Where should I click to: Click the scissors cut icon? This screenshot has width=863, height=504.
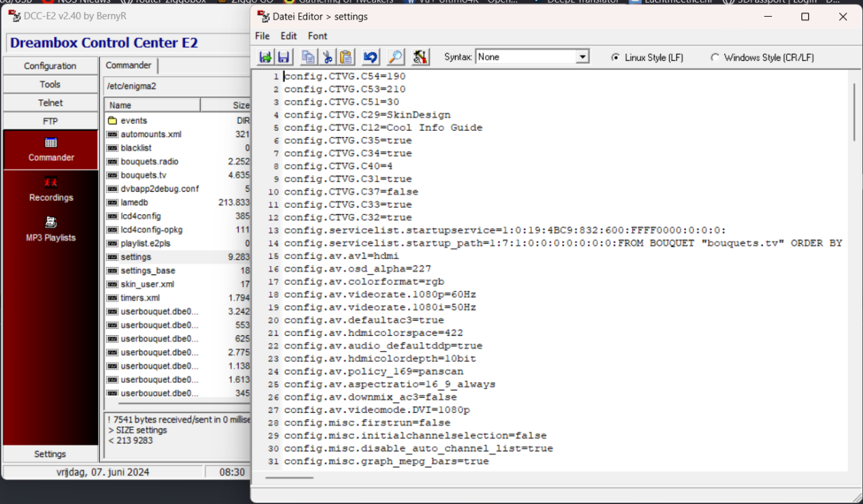pyautogui.click(x=327, y=57)
